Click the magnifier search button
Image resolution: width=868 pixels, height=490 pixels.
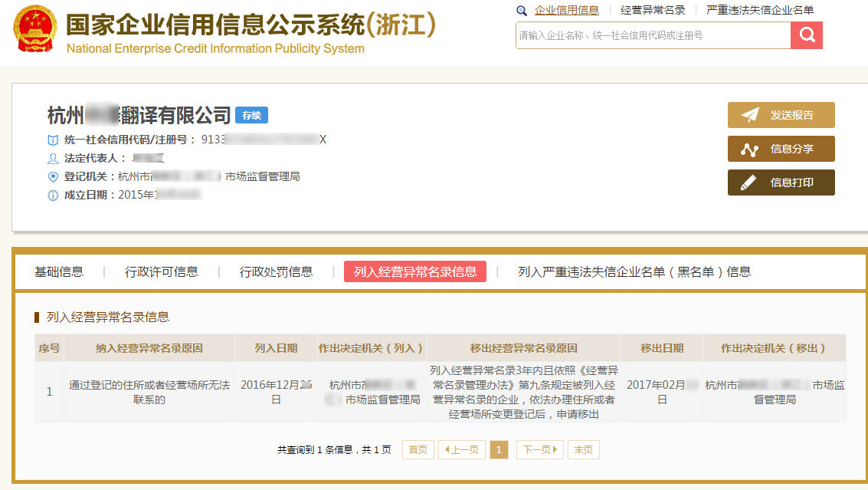(806, 35)
